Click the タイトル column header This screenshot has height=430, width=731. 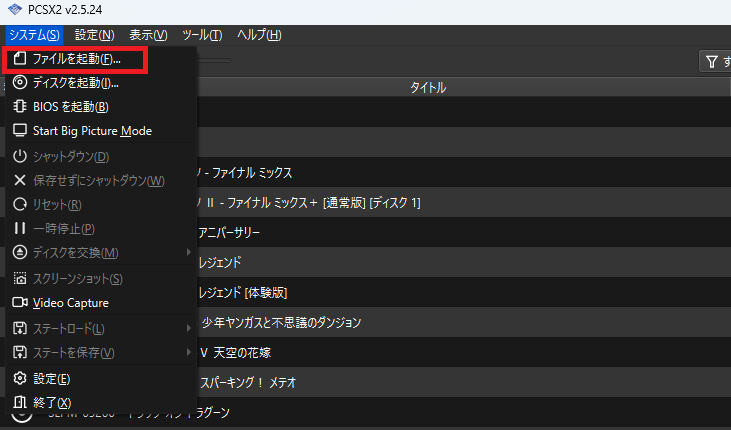point(428,87)
